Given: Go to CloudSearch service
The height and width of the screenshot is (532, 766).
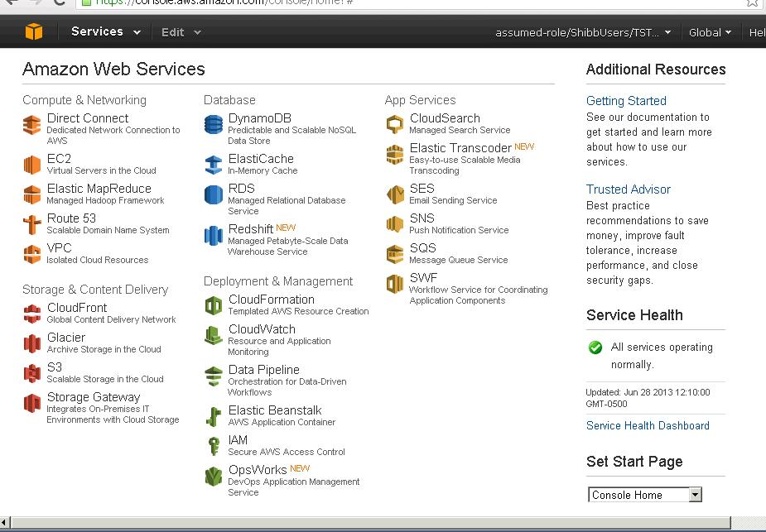Looking at the screenshot, I should [445, 118].
